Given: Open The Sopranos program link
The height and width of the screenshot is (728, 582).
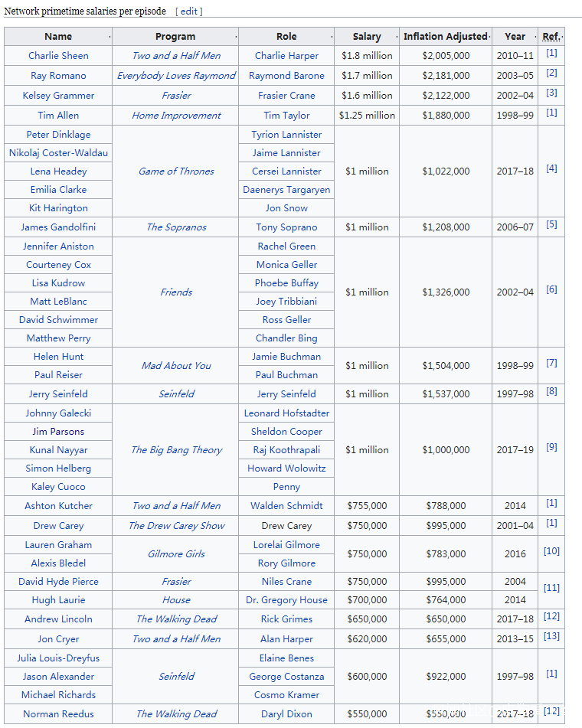Looking at the screenshot, I should [x=176, y=227].
